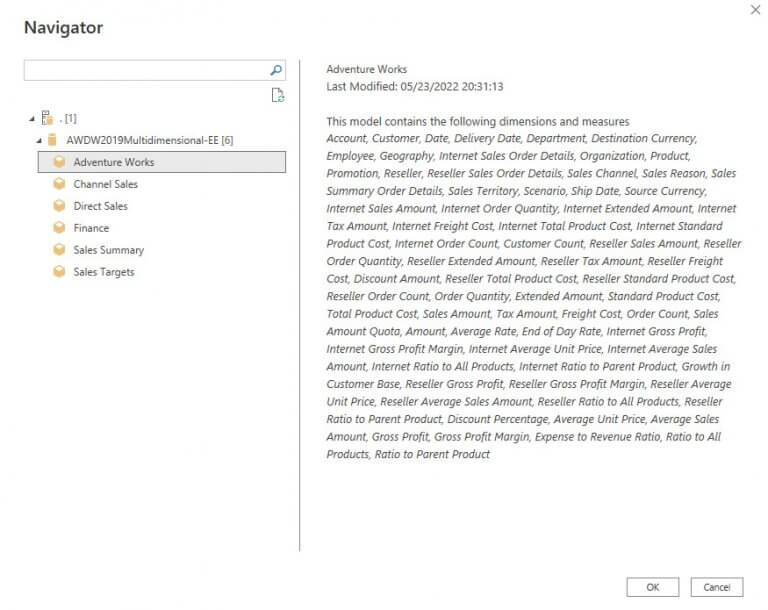Collapse the AWDW2019Multidimensional-EE database arrow
Viewport: 768px width, 610px height.
tap(39, 141)
